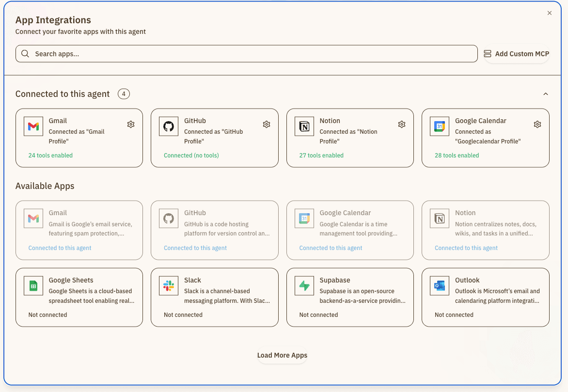Click "24 tools enabled" on Gmail card
The image size is (568, 392).
50,156
